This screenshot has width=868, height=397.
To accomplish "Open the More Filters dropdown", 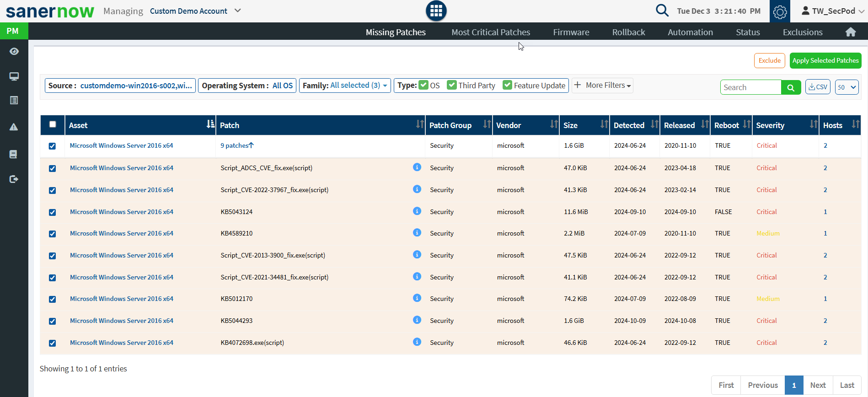I will [603, 86].
